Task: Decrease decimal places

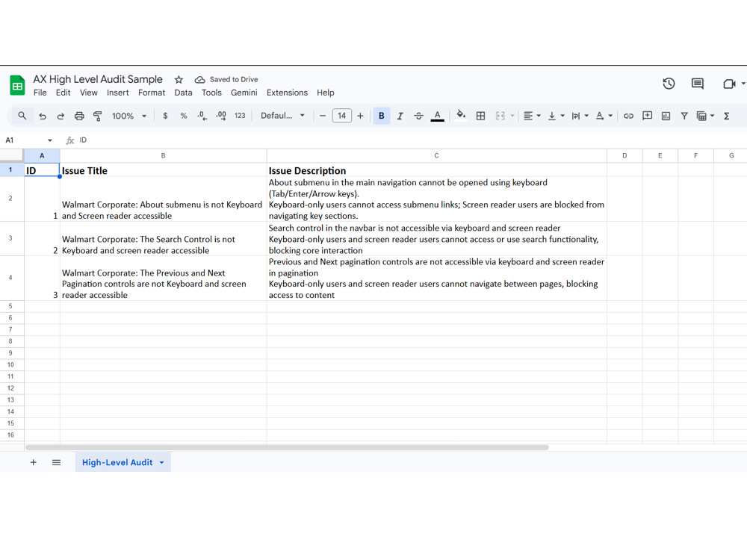Action: point(202,116)
